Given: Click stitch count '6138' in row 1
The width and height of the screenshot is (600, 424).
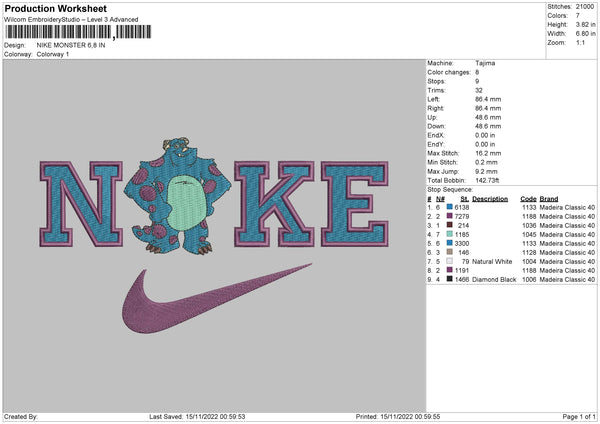Looking at the screenshot, I should 462,207.
